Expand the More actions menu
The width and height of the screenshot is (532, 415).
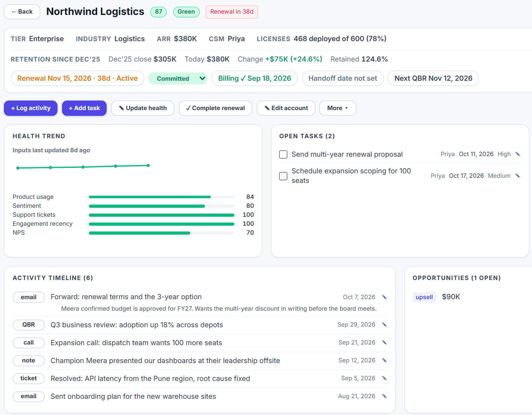338,108
